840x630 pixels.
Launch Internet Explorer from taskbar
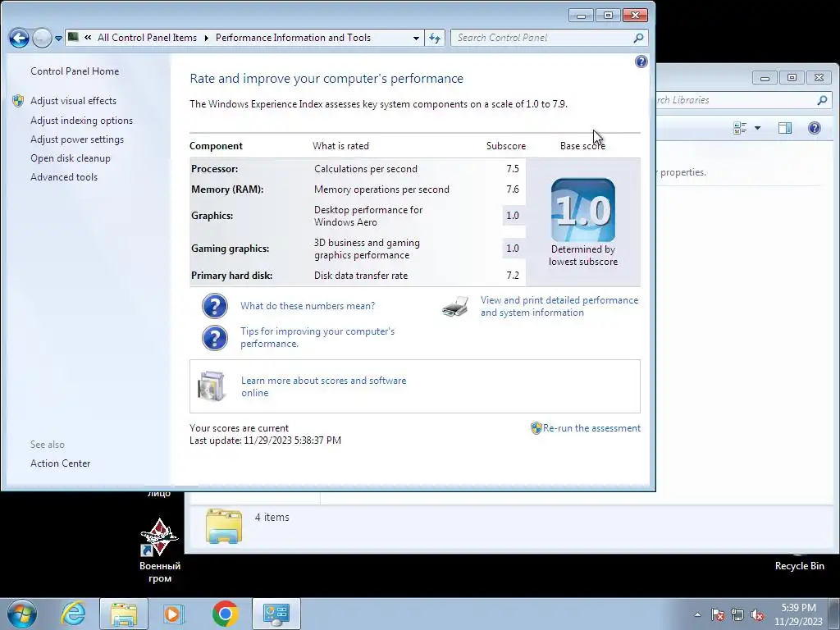(73, 614)
